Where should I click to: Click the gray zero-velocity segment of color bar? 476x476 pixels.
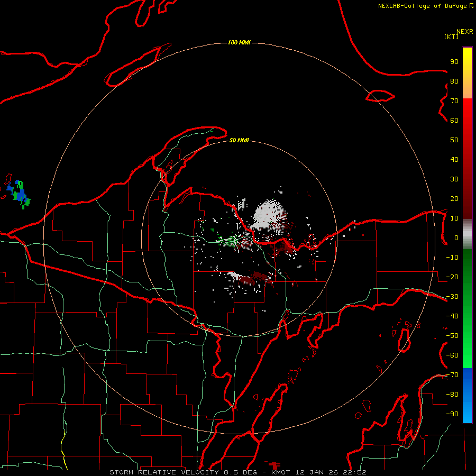pyautogui.click(x=467, y=234)
